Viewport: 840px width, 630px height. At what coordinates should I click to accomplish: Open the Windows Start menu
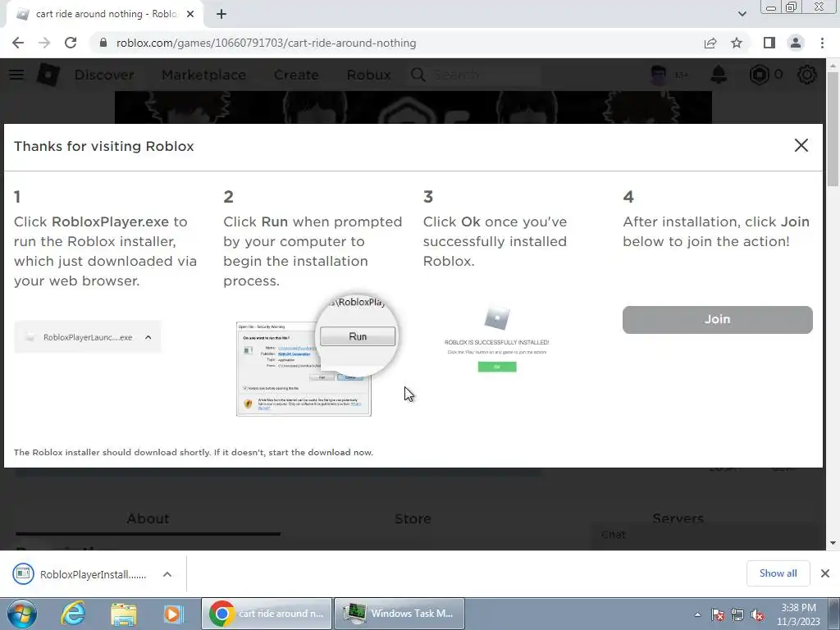point(22,614)
